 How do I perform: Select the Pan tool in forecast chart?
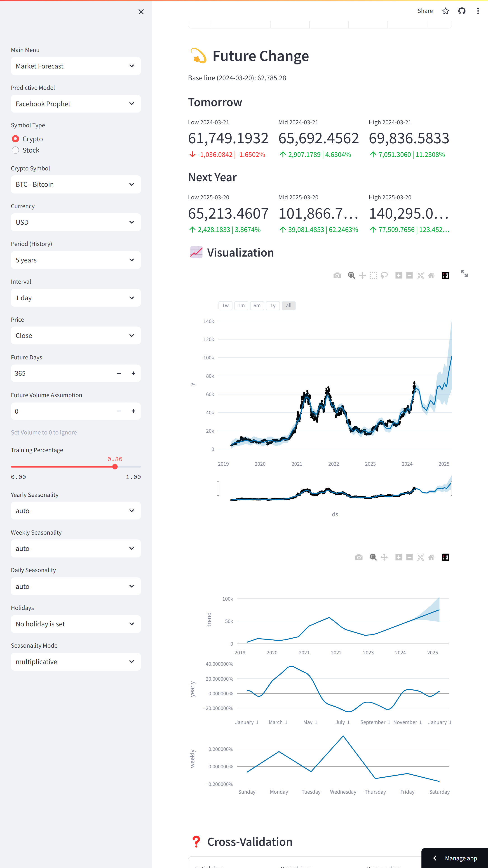[362, 276]
